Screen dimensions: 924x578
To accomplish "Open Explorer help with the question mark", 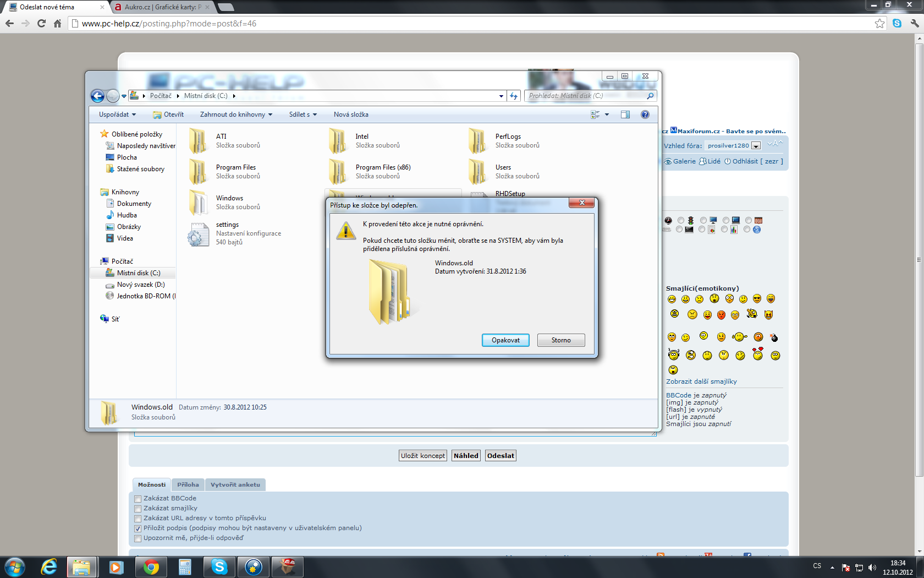I will coord(645,114).
